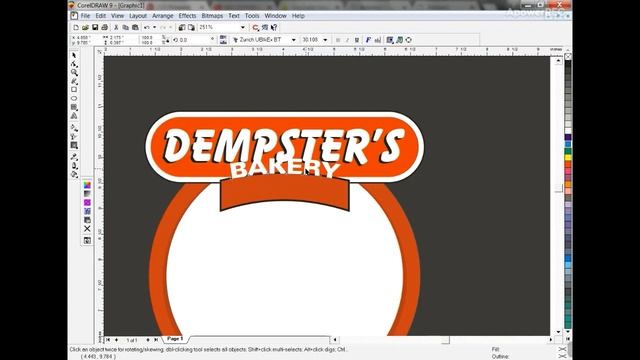Select the Text tool

point(74,116)
